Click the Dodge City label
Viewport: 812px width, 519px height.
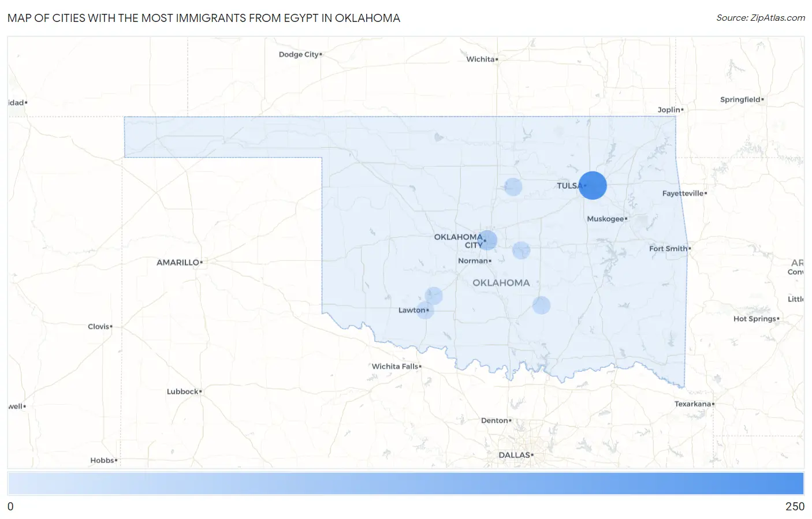[x=299, y=54]
